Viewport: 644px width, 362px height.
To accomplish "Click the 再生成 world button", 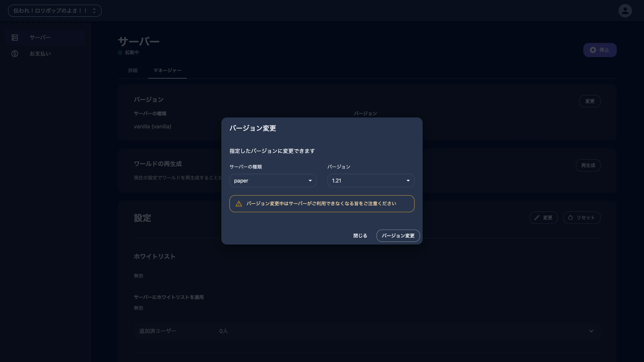I will [x=588, y=165].
